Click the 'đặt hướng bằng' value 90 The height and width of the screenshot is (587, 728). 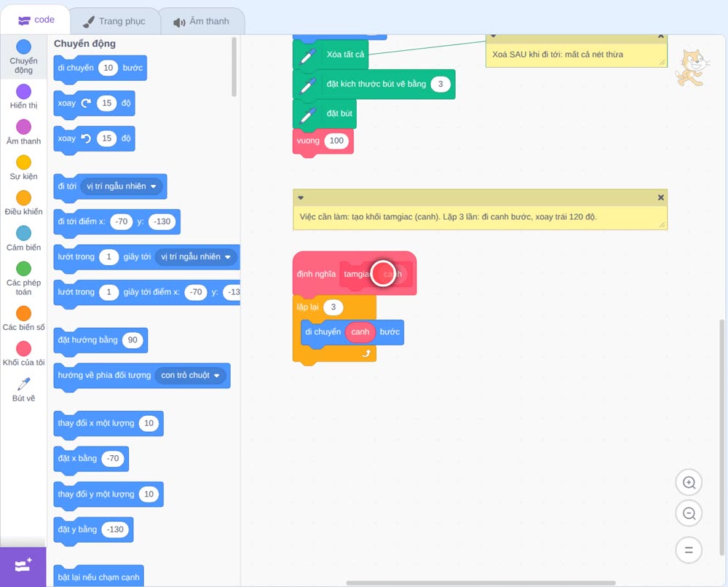tap(132, 340)
